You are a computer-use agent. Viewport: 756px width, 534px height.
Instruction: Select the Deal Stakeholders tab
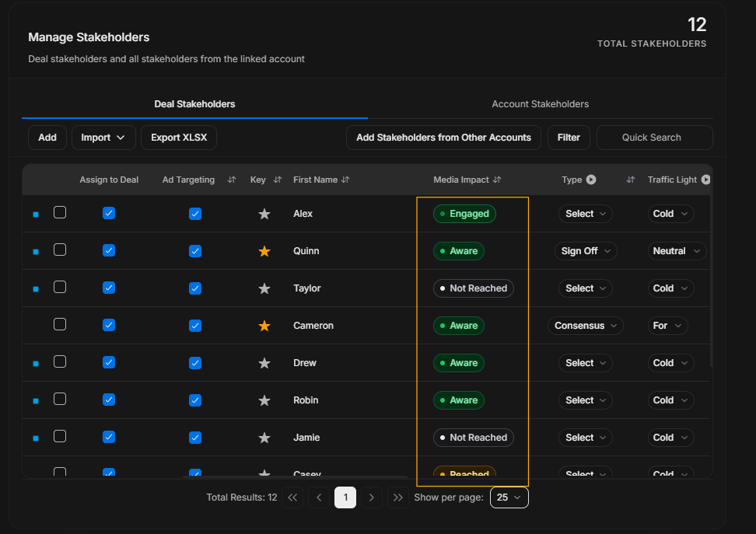[x=194, y=104]
